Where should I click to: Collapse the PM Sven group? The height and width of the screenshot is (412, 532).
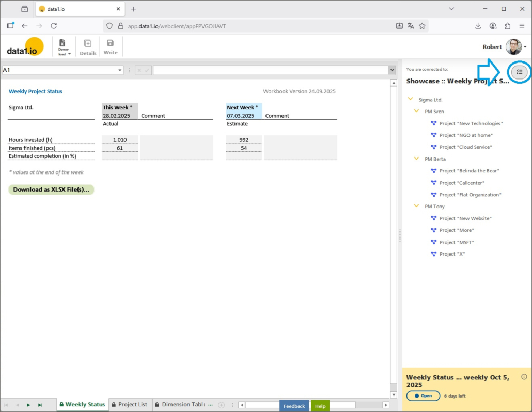click(x=416, y=112)
